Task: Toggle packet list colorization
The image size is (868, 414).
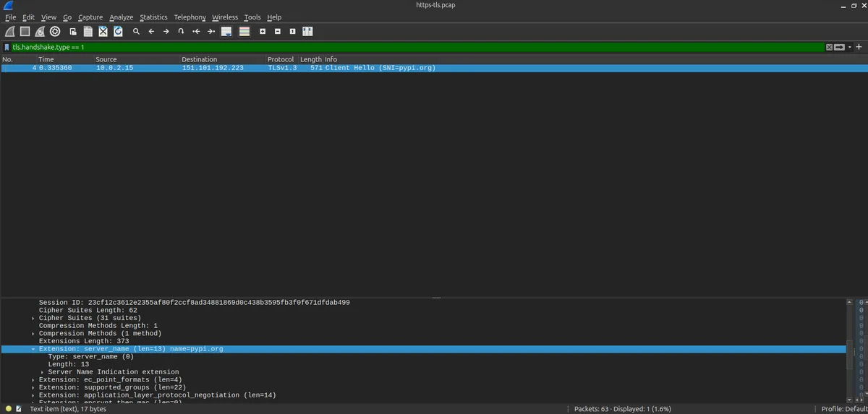Action: (244, 31)
